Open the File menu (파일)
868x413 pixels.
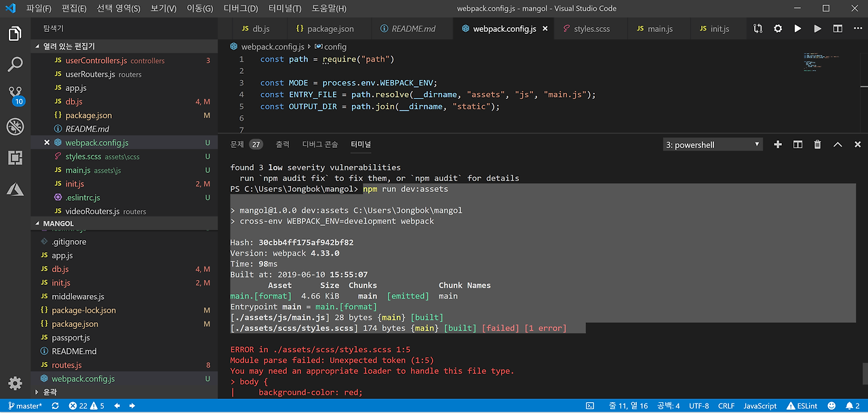pos(39,9)
